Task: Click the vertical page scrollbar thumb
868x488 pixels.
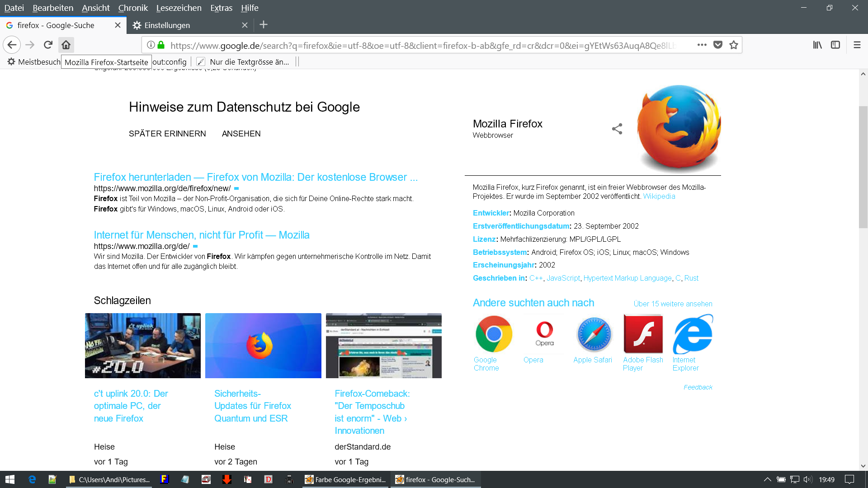Action: [x=863, y=167]
